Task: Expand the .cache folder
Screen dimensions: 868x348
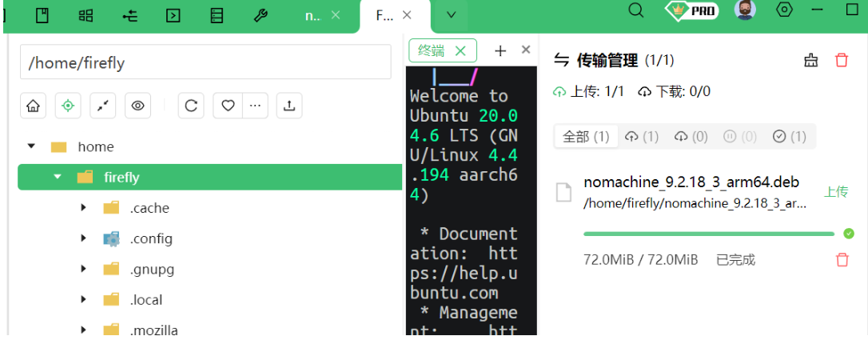Action: point(83,208)
